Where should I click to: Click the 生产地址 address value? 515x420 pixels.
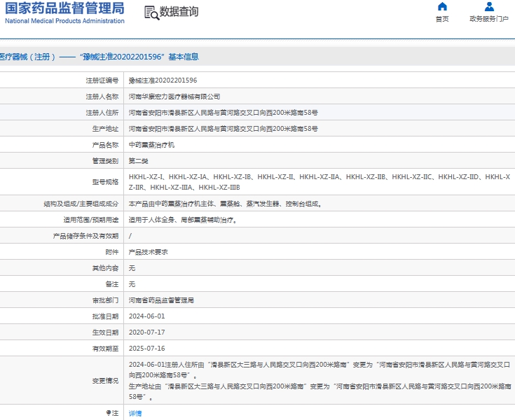coord(224,129)
